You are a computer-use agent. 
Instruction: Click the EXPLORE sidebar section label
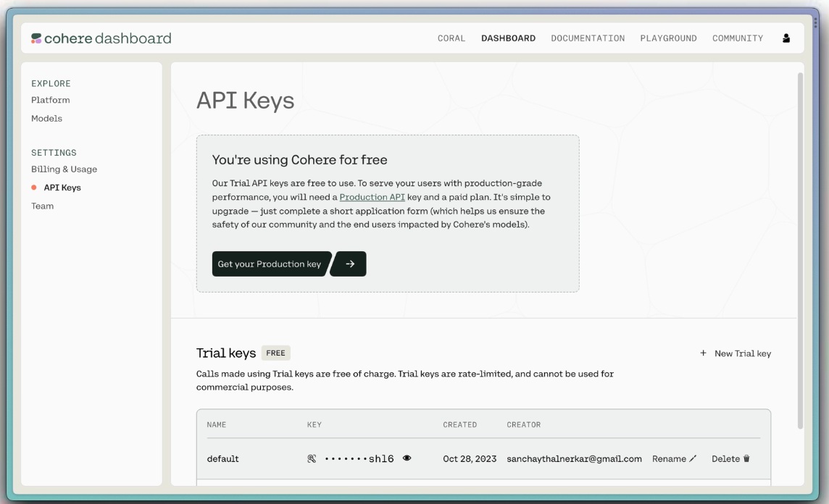click(x=51, y=83)
